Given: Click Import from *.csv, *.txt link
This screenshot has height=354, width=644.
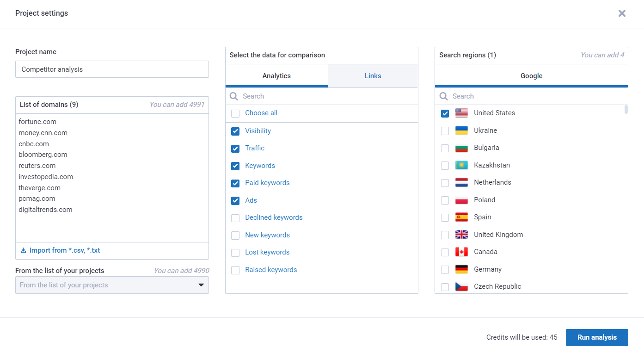Looking at the screenshot, I should click(x=65, y=250).
